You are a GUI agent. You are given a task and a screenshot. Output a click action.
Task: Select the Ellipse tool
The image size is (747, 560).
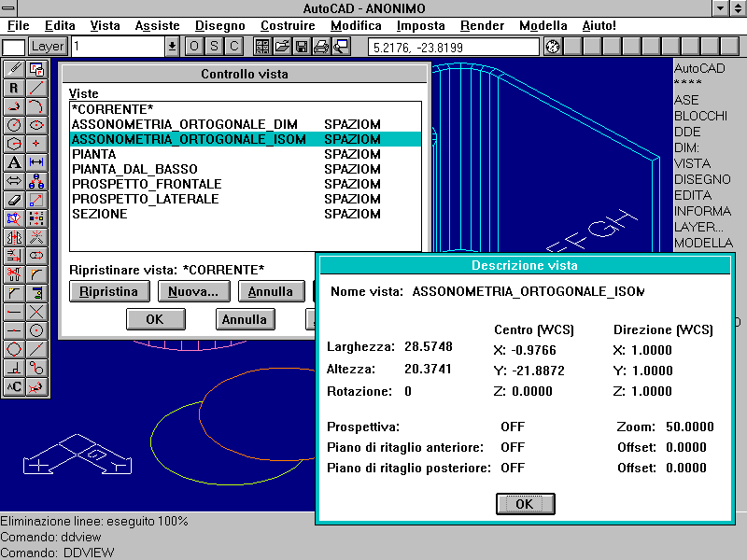36,125
